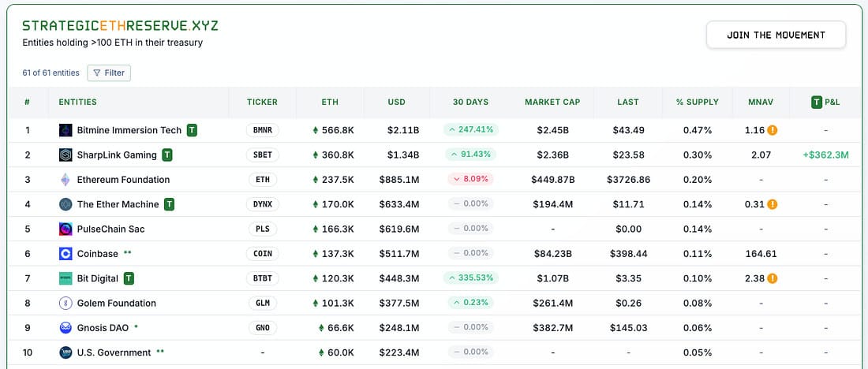Click the SBET ticker pill
The height and width of the screenshot is (369, 868).
pyautogui.click(x=263, y=155)
